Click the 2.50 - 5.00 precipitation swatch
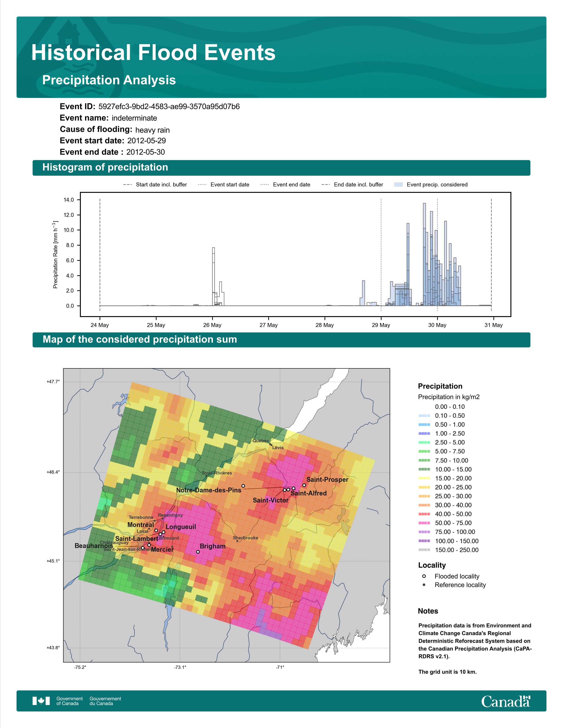This screenshot has width=563, height=728. point(424,442)
